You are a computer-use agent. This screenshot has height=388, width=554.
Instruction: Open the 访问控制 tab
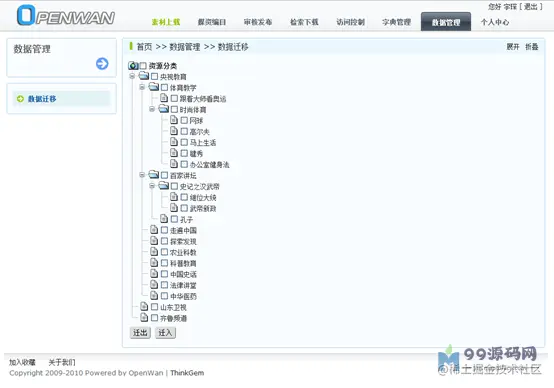coord(350,22)
